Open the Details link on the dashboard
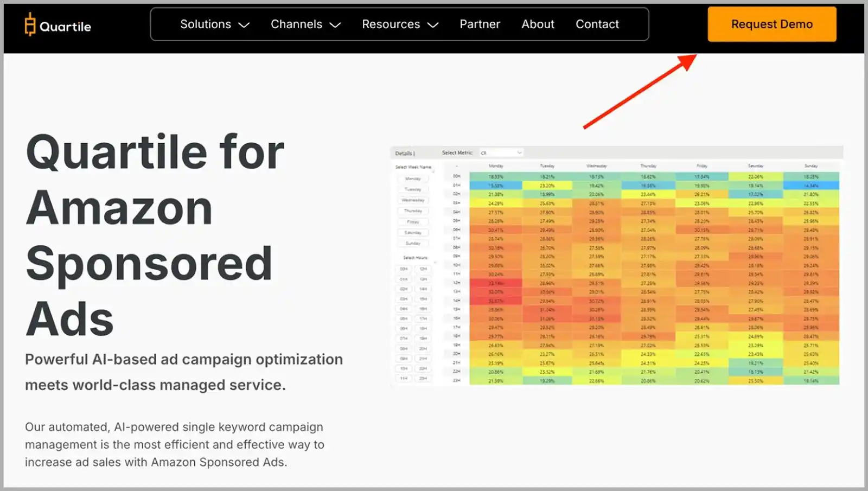 (x=403, y=154)
